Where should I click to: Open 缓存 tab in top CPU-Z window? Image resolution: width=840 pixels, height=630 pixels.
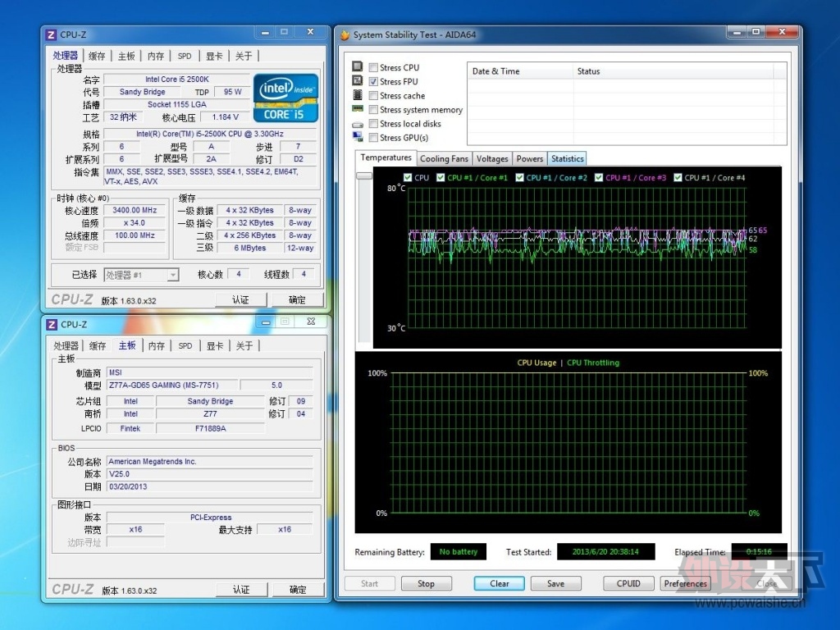click(97, 56)
